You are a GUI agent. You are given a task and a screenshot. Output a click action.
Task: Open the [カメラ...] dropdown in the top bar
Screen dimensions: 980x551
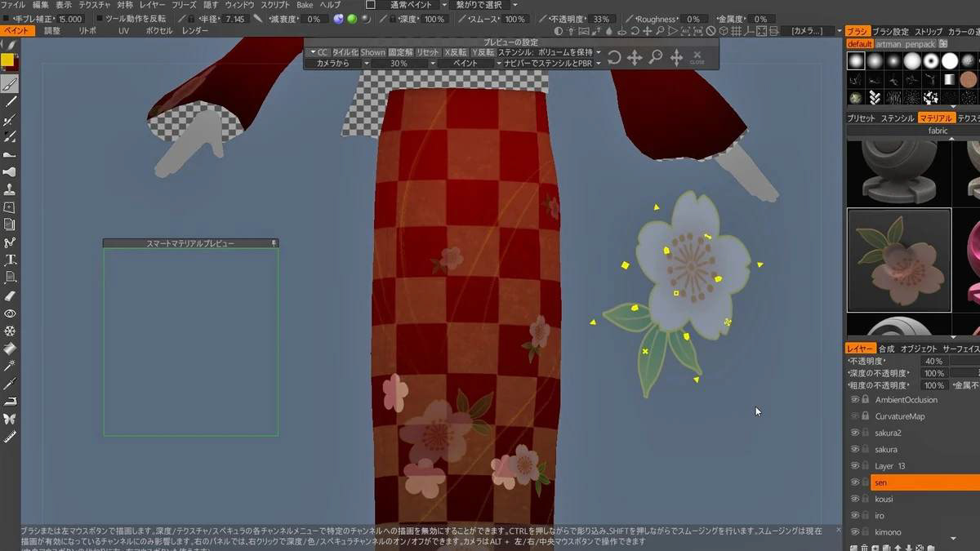(812, 30)
